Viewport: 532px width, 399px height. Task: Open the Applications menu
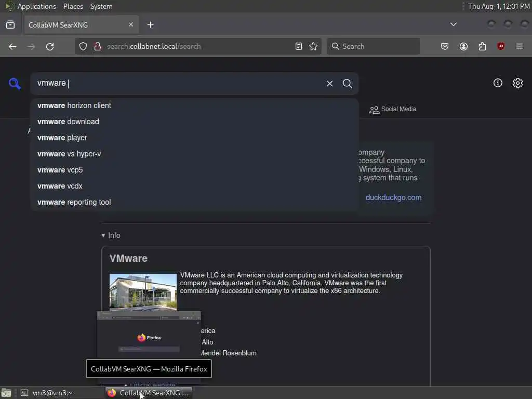(x=37, y=6)
